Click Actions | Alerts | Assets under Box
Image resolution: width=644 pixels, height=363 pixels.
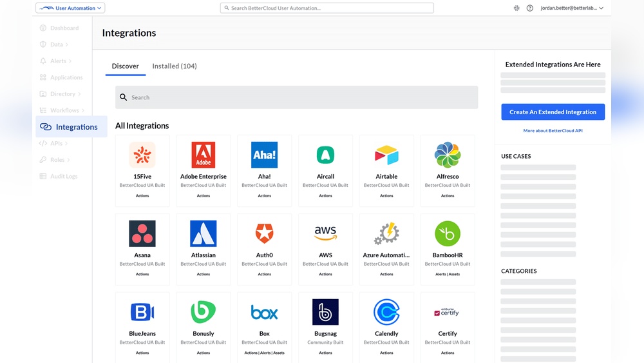point(265,353)
